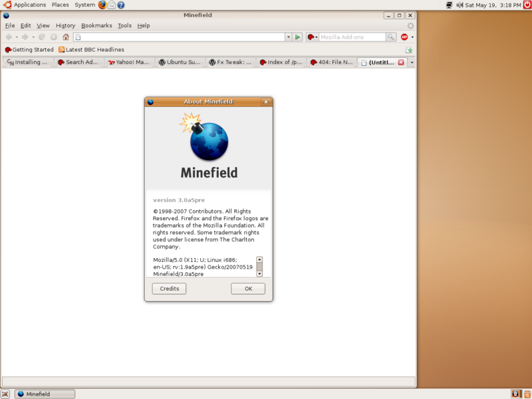The width and height of the screenshot is (532, 399).
Task: Click the Adblock Plus icon
Action: coord(404,37)
